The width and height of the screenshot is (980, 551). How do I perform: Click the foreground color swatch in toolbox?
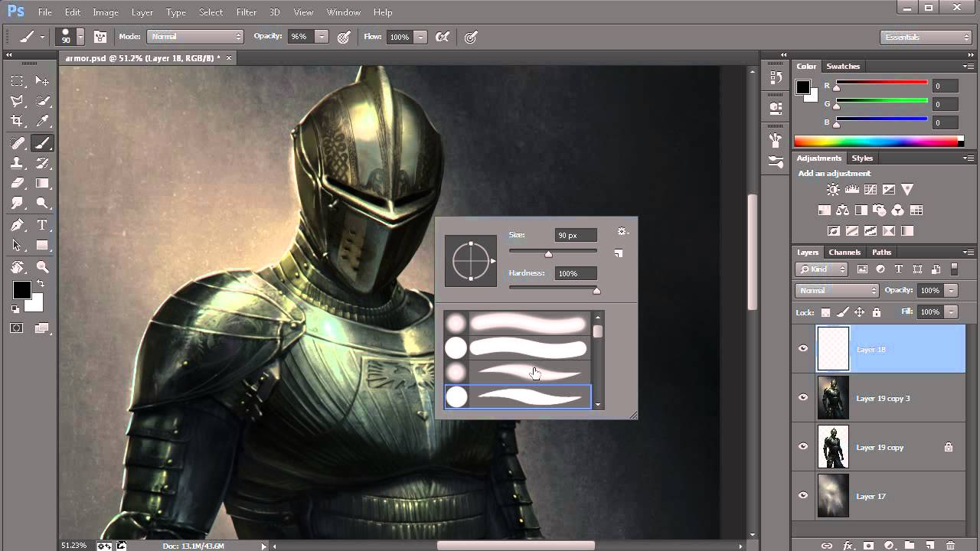21,290
